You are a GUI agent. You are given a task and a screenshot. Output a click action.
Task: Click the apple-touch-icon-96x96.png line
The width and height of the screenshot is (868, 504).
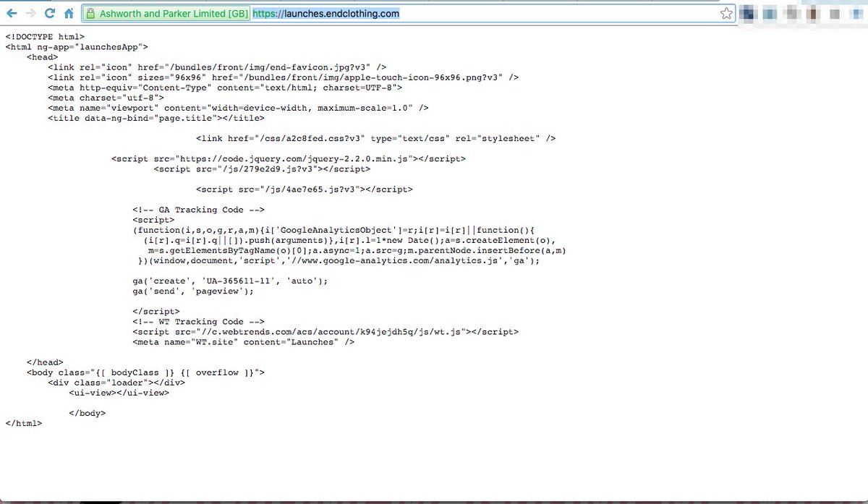283,77
